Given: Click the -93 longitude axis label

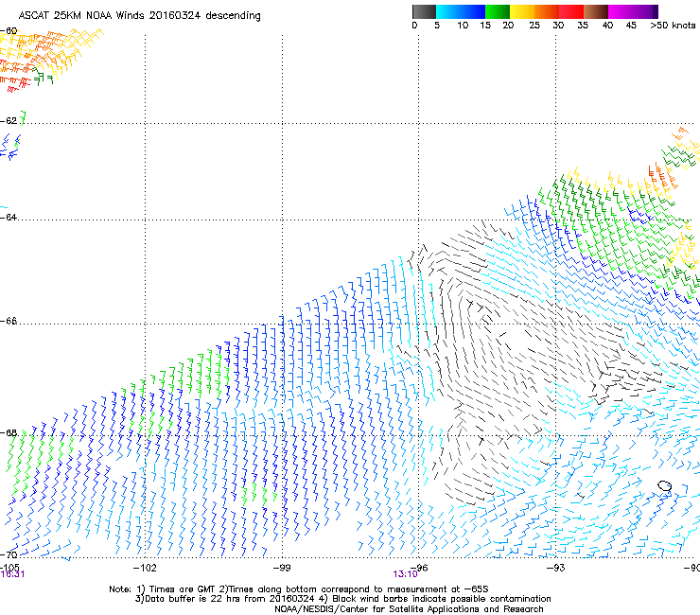Looking at the screenshot, I should pyautogui.click(x=556, y=568).
